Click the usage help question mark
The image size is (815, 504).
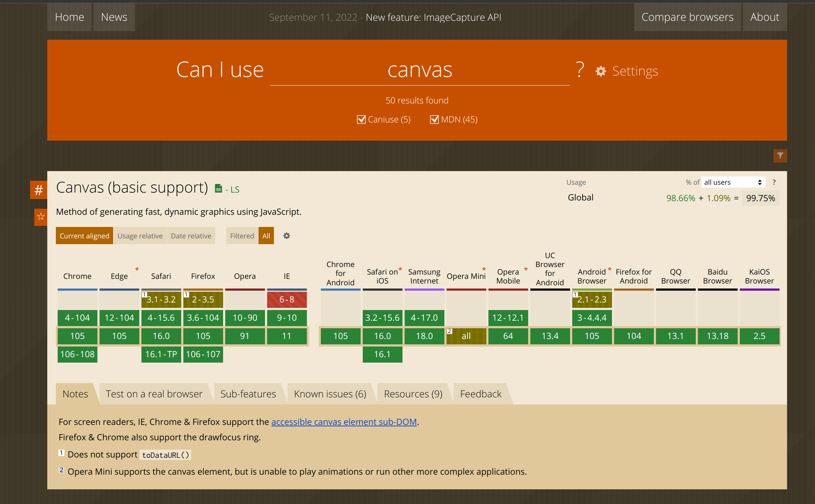[x=774, y=182]
